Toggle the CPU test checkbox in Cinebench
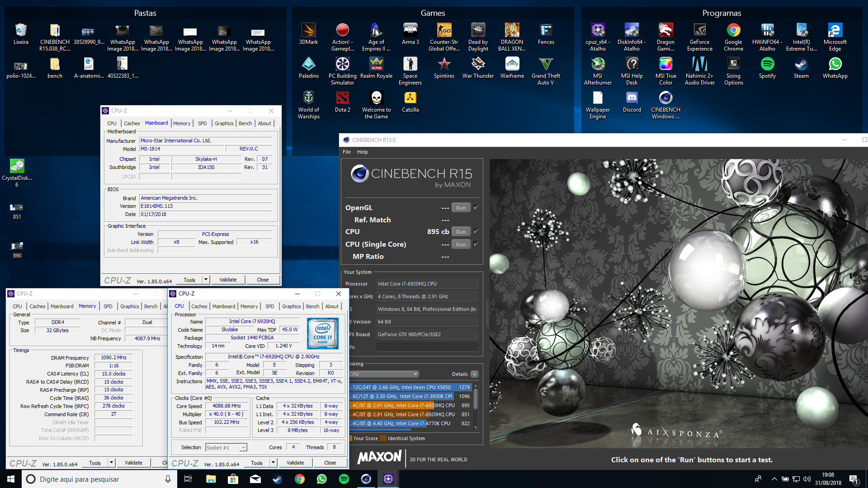 click(476, 231)
